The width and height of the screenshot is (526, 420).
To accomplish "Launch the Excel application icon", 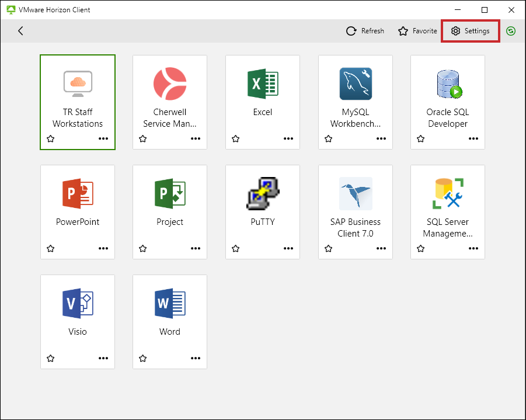I will pos(263,84).
